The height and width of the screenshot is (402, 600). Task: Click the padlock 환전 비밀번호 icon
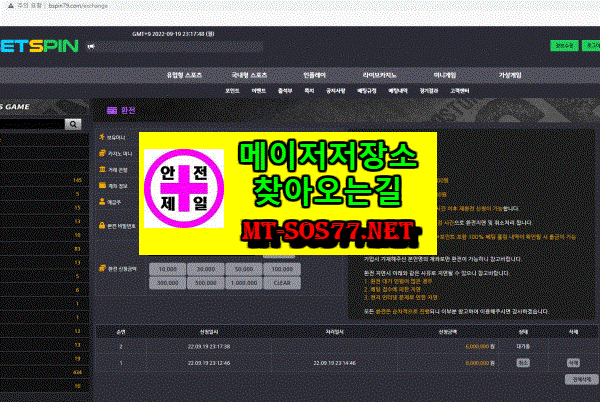coord(102,225)
